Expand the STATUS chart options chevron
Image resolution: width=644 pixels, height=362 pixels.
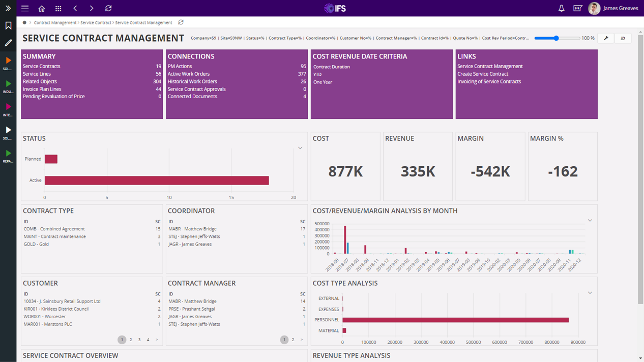[x=300, y=147]
